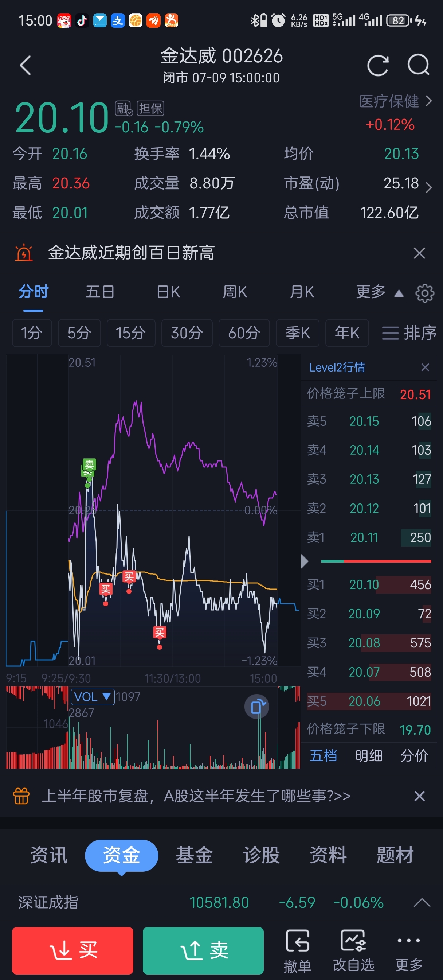Screen dimensions: 443x980
Task: Open the Level2行情 link
Action: click(337, 367)
